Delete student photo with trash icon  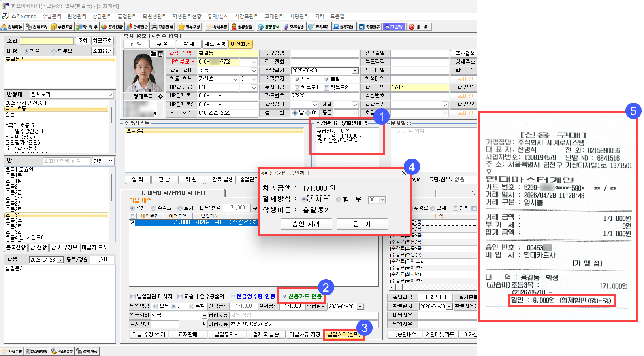point(160,54)
